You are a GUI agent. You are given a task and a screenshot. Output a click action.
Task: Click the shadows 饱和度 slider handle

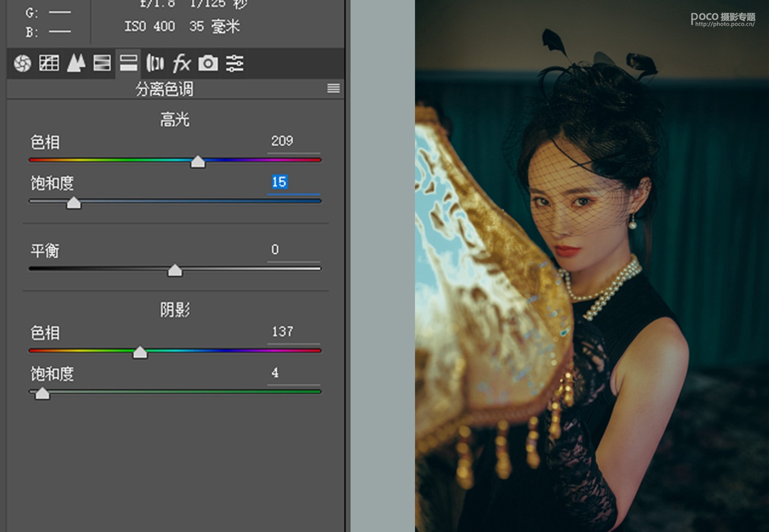42,394
